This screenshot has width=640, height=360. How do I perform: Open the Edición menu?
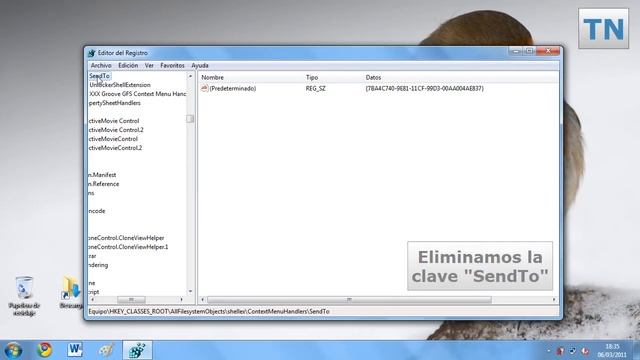tap(128, 65)
